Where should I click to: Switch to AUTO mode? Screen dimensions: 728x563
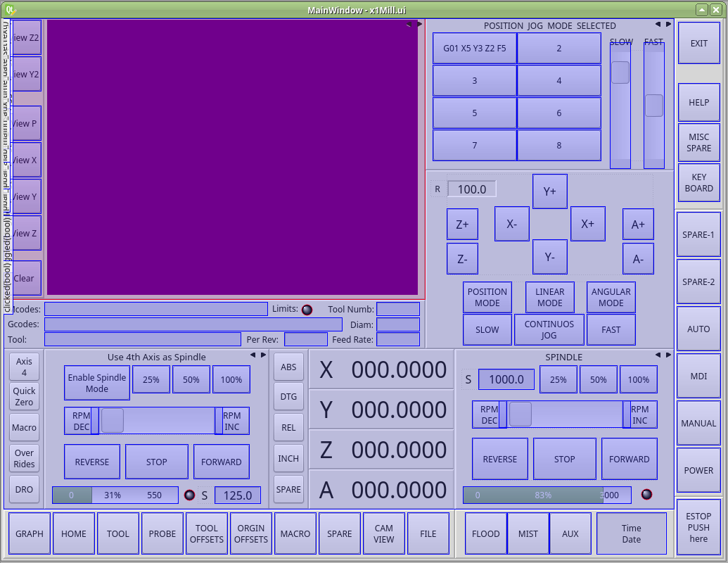click(698, 329)
